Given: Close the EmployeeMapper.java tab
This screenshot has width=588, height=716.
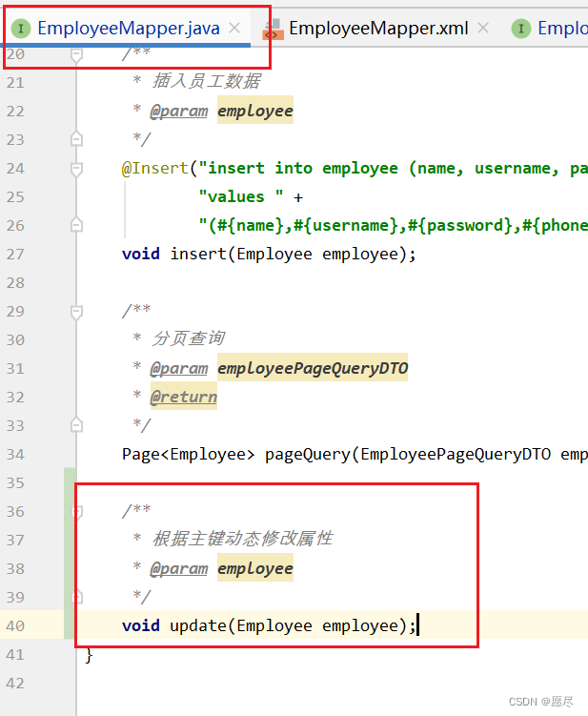Looking at the screenshot, I should 234,29.
